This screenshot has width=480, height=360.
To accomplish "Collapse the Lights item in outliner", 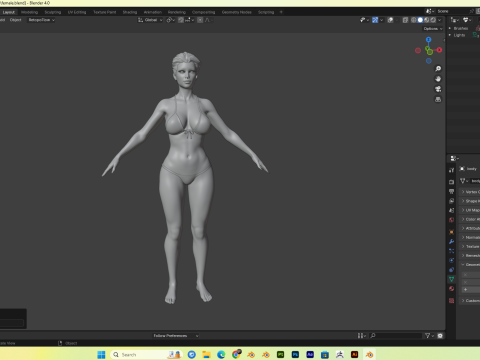I will tap(450, 35).
